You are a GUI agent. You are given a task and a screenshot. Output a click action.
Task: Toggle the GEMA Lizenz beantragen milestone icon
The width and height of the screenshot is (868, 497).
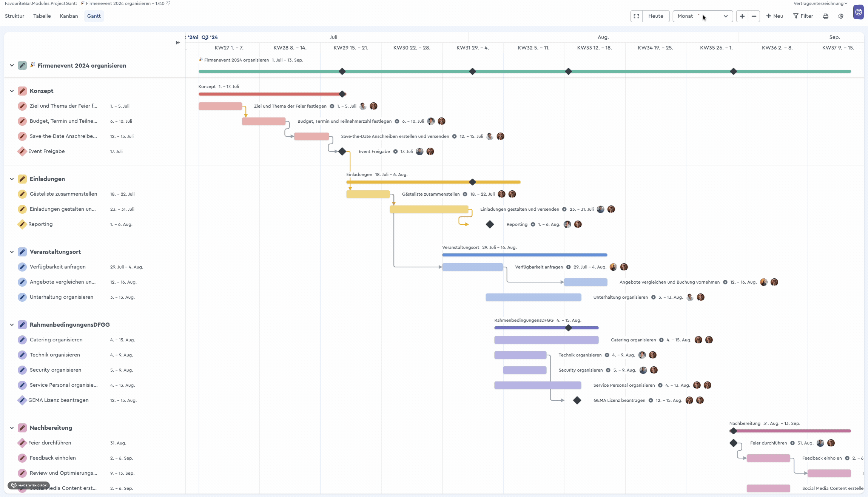pyautogui.click(x=22, y=400)
